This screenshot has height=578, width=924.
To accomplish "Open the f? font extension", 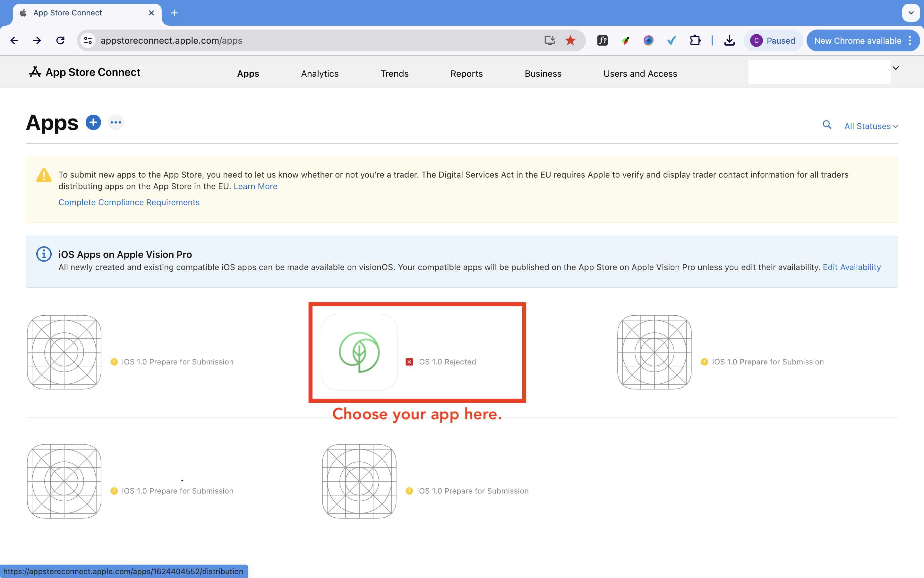I will pyautogui.click(x=602, y=40).
